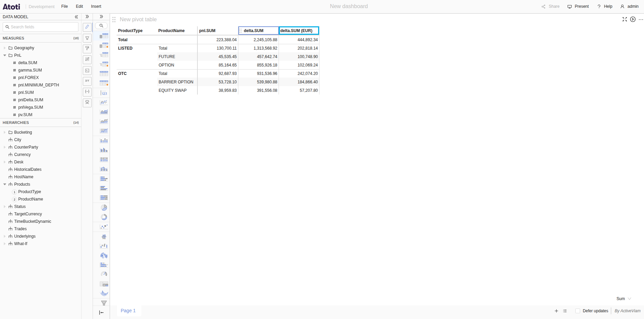Open the content editor pencil tool
Viewport: 644px width, 319px height.
pyautogui.click(x=87, y=27)
